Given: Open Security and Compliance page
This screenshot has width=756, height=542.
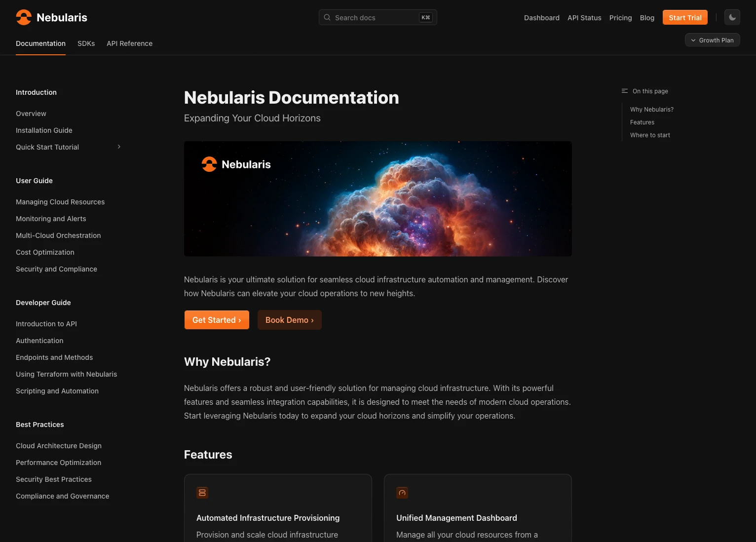Looking at the screenshot, I should coord(56,269).
